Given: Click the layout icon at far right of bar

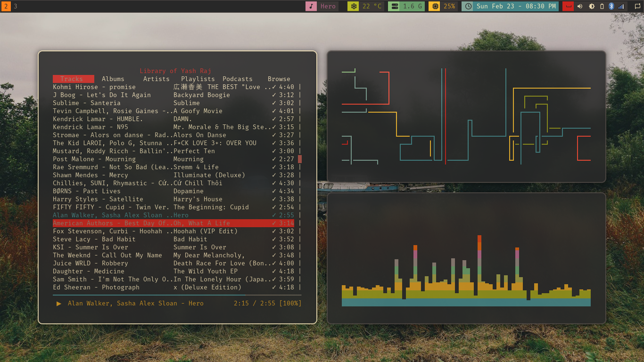Looking at the screenshot, I should pyautogui.click(x=637, y=6).
